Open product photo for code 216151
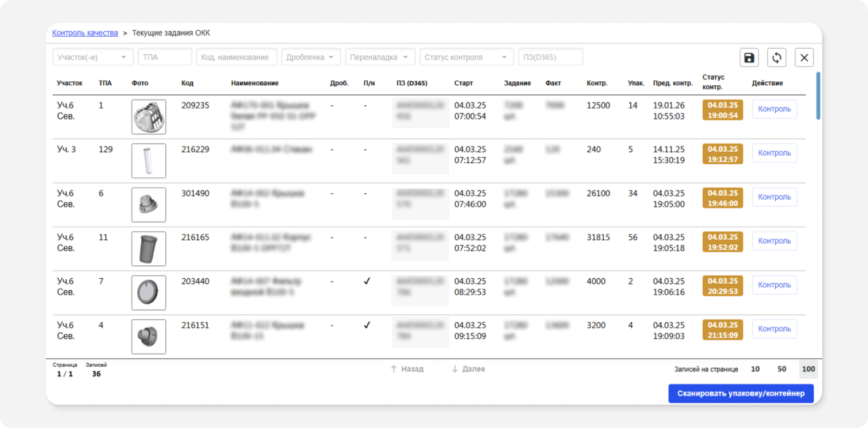868x428 pixels. 149,336
